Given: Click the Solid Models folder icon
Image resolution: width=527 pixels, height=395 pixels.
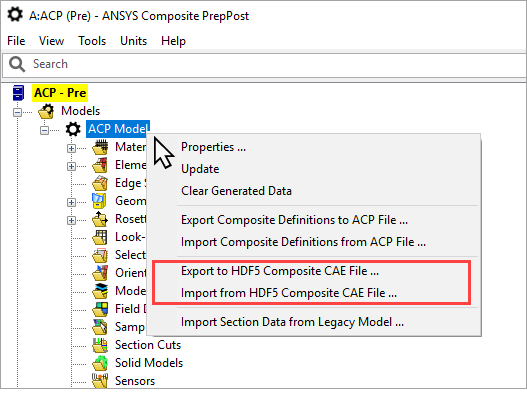Looking at the screenshot, I should [100, 363].
